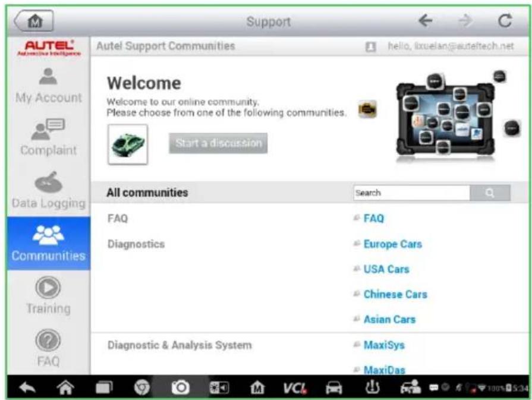The image size is (532, 400).
Task: Tap the car with person icon in bottom bar
Action: pyautogui.click(x=411, y=388)
